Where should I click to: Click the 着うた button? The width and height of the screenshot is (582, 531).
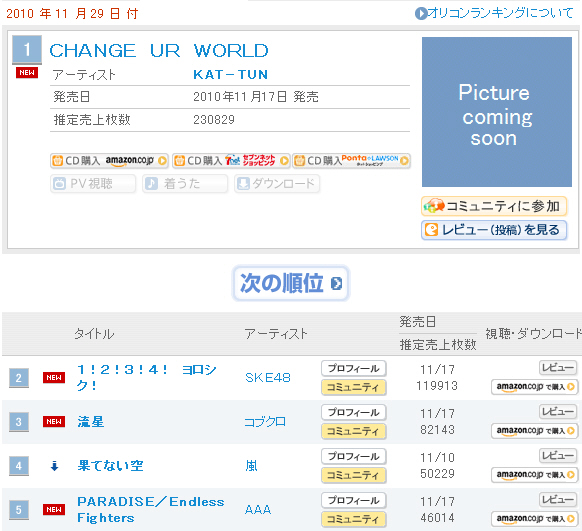(185, 184)
